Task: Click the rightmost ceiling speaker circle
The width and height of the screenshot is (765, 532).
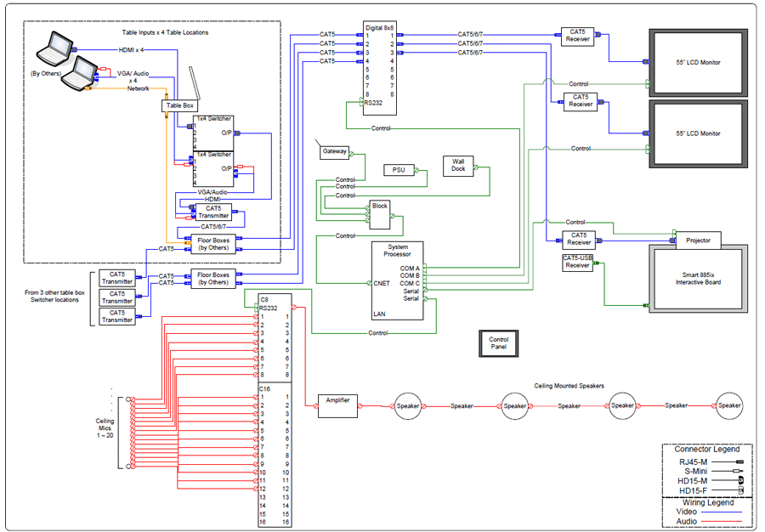Action: coord(729,406)
